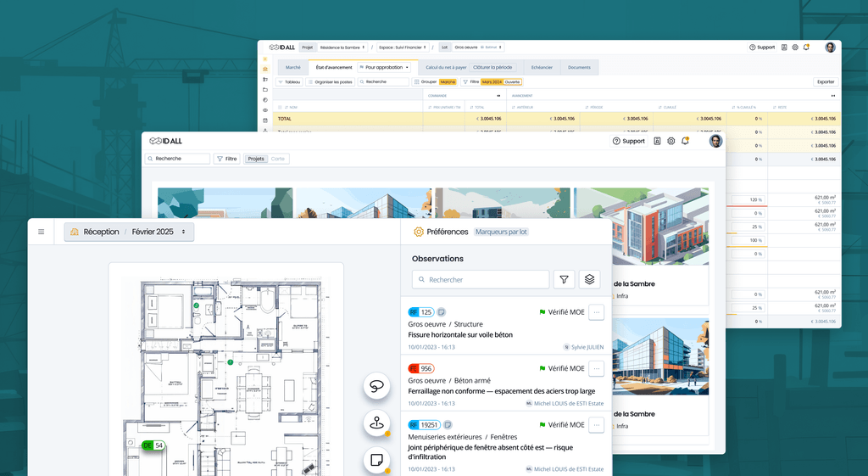Toggle select-all checkbox beside NOM column
This screenshot has width=868, height=476.
[x=280, y=108]
